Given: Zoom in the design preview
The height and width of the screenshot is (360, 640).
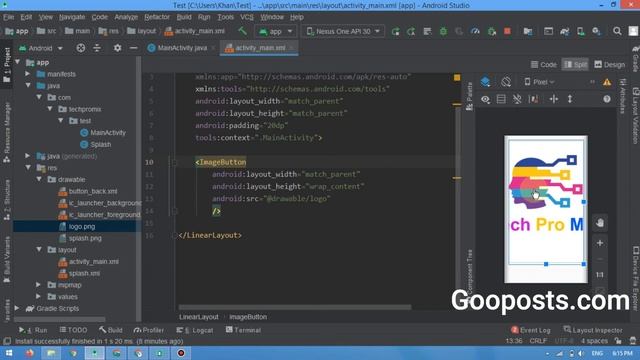Looking at the screenshot, I should 600,243.
